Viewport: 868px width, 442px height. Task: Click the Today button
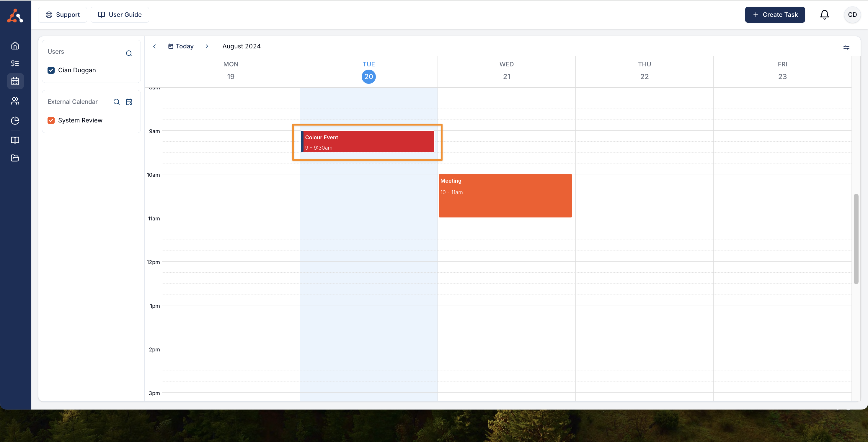[181, 46]
